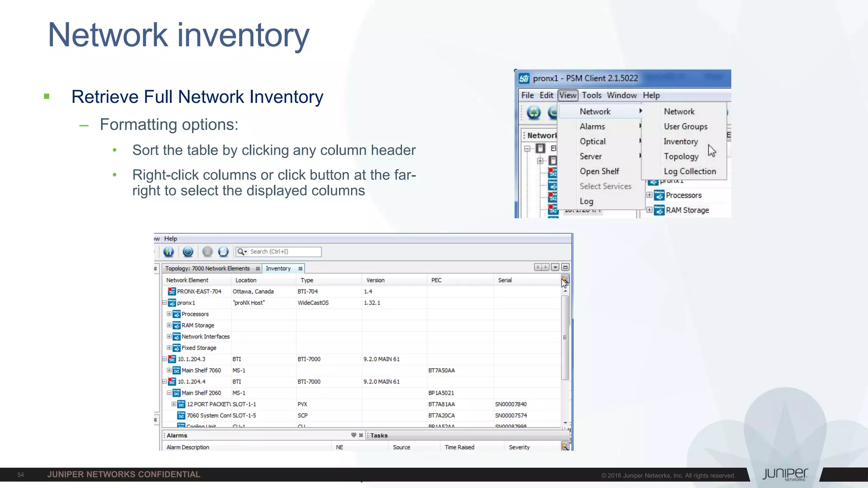Click the 7060 System Cont card icon
868x488 pixels.
point(181,416)
